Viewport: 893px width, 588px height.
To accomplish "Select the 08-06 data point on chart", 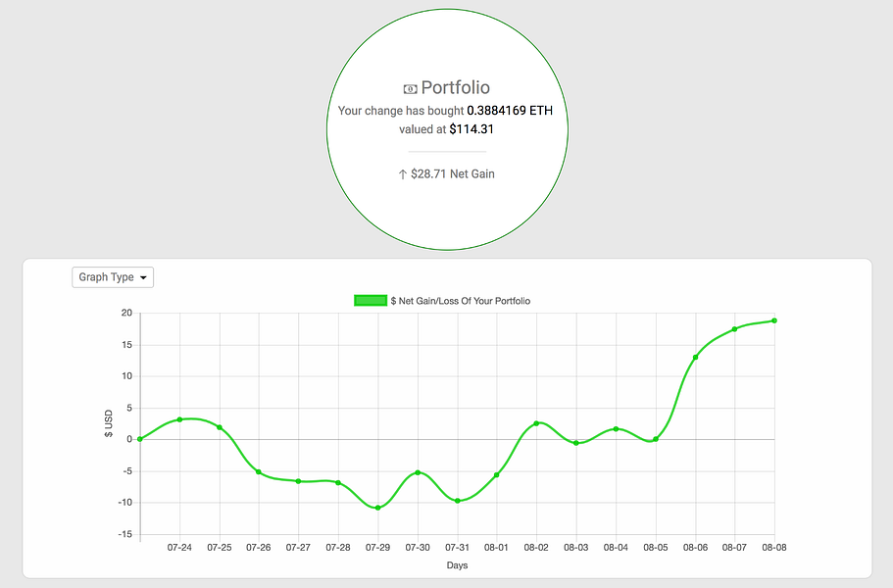I will [695, 358].
